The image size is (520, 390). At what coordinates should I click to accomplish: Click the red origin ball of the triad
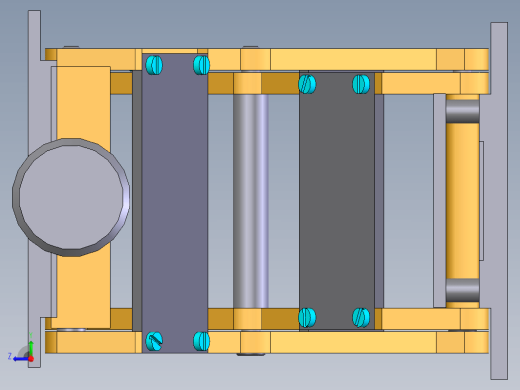coord(31,359)
